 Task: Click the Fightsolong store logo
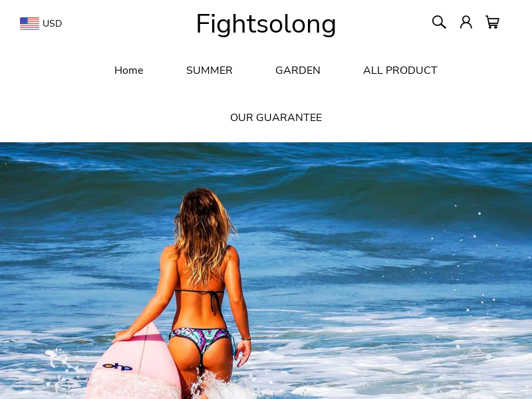(x=266, y=24)
